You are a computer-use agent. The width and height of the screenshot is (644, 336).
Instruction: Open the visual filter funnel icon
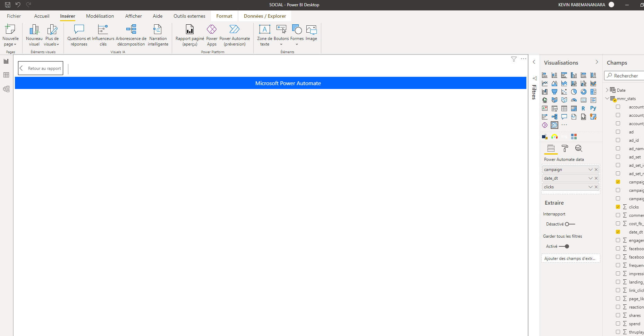tap(514, 59)
